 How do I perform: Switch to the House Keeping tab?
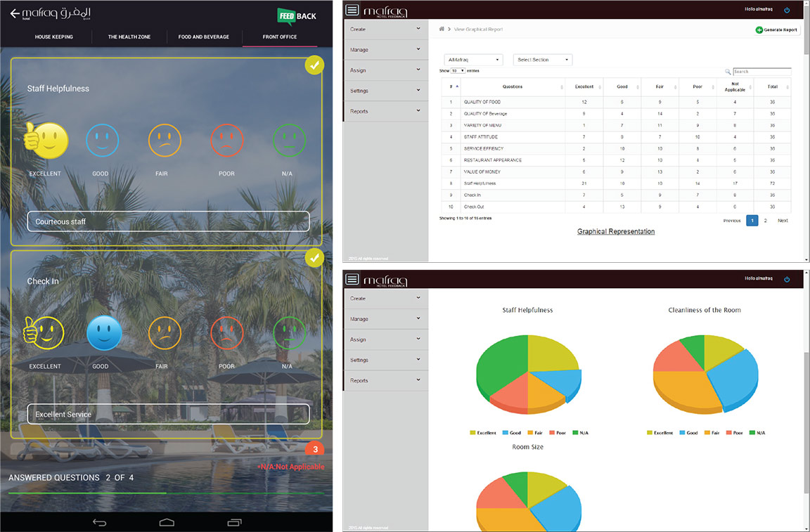pos(53,37)
